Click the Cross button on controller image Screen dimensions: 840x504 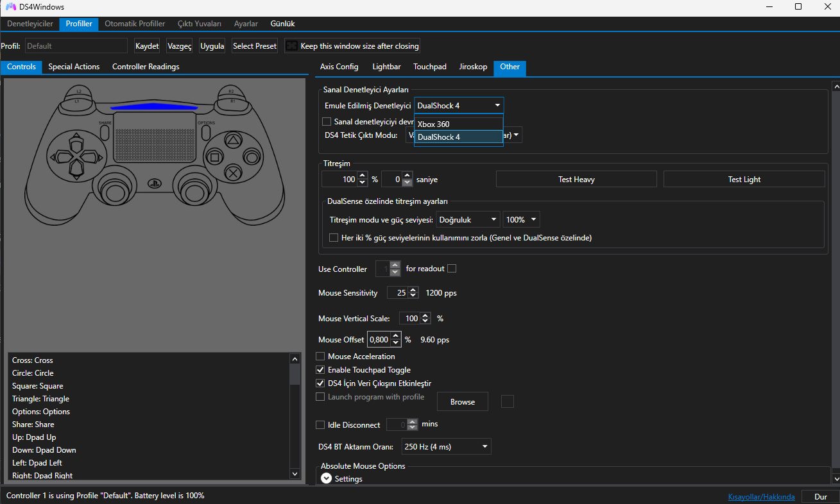(234, 172)
